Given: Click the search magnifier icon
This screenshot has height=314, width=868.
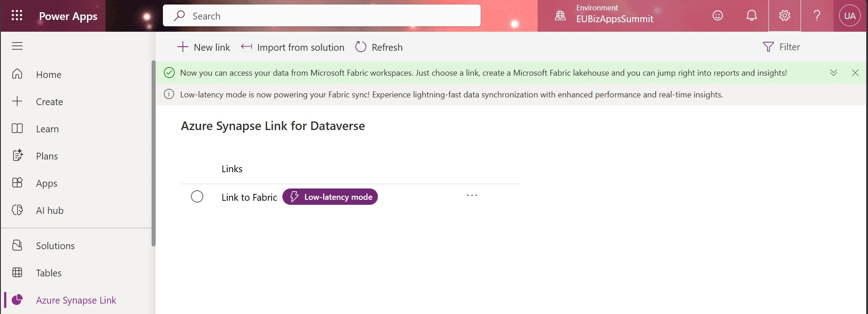Looking at the screenshot, I should 179,16.
